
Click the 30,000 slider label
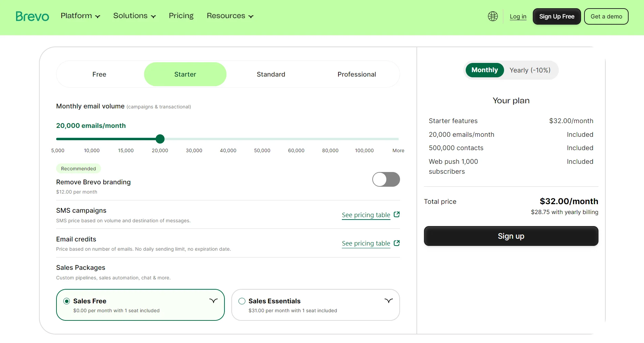click(194, 150)
